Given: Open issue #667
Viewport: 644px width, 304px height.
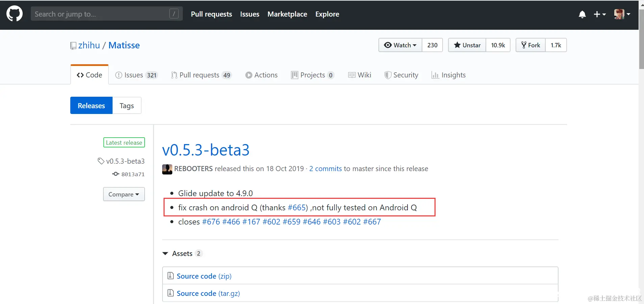Looking at the screenshot, I should tap(372, 222).
